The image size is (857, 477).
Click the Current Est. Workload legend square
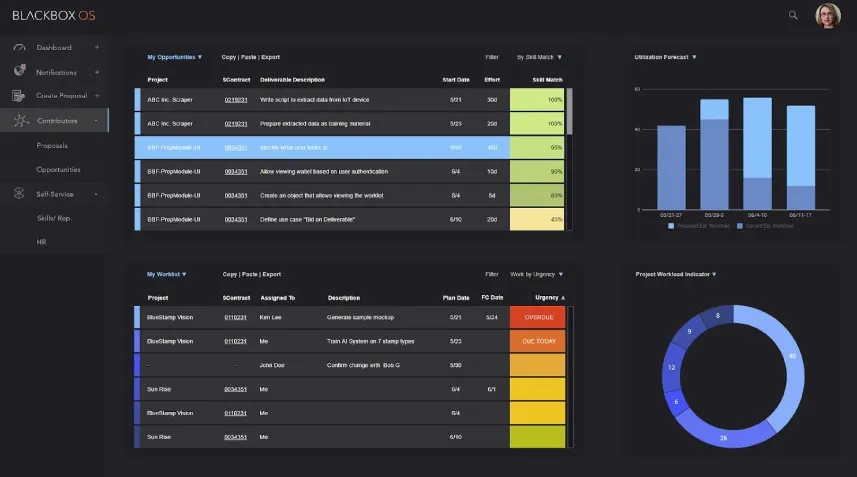tap(739, 226)
